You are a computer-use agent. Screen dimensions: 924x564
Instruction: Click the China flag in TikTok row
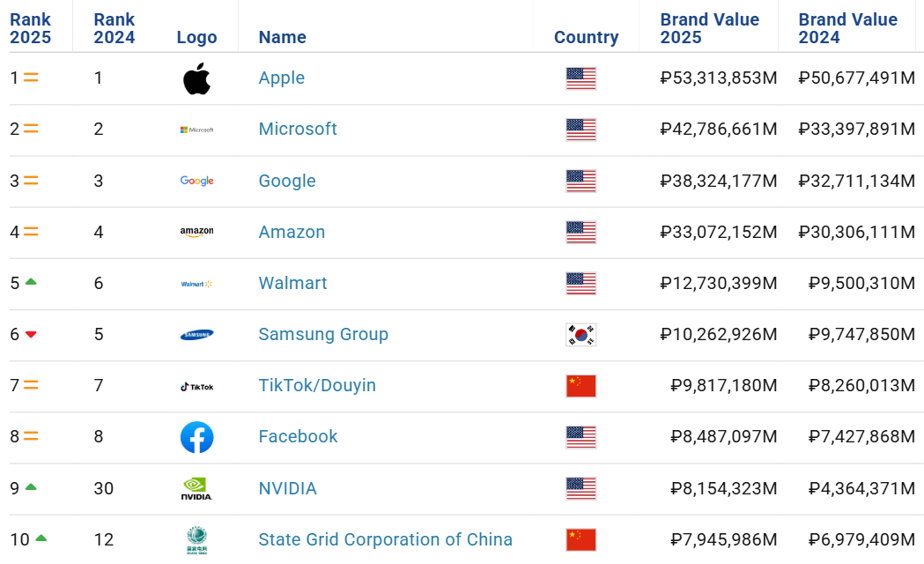click(x=581, y=386)
